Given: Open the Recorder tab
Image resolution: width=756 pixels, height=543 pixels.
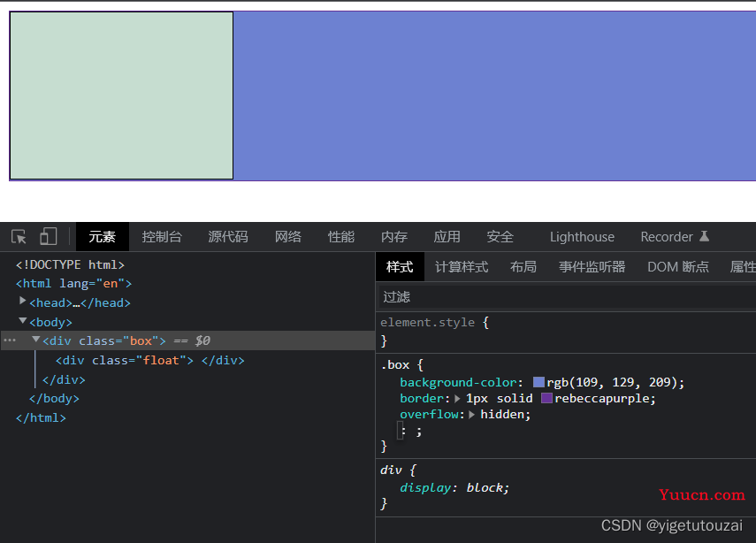Looking at the screenshot, I should [667, 237].
